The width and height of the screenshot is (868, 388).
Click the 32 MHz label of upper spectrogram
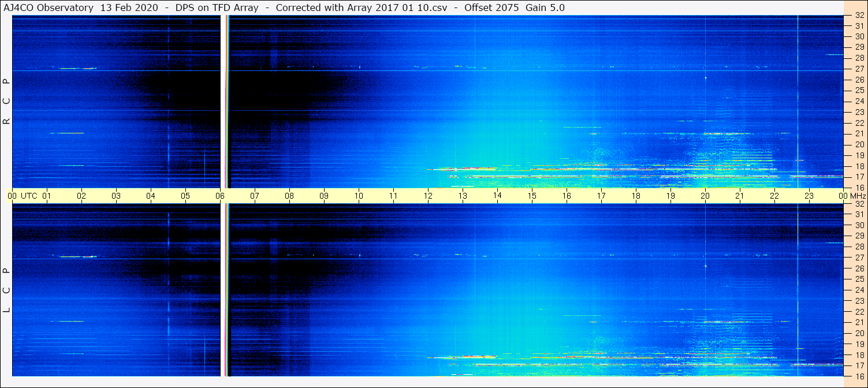pos(859,16)
